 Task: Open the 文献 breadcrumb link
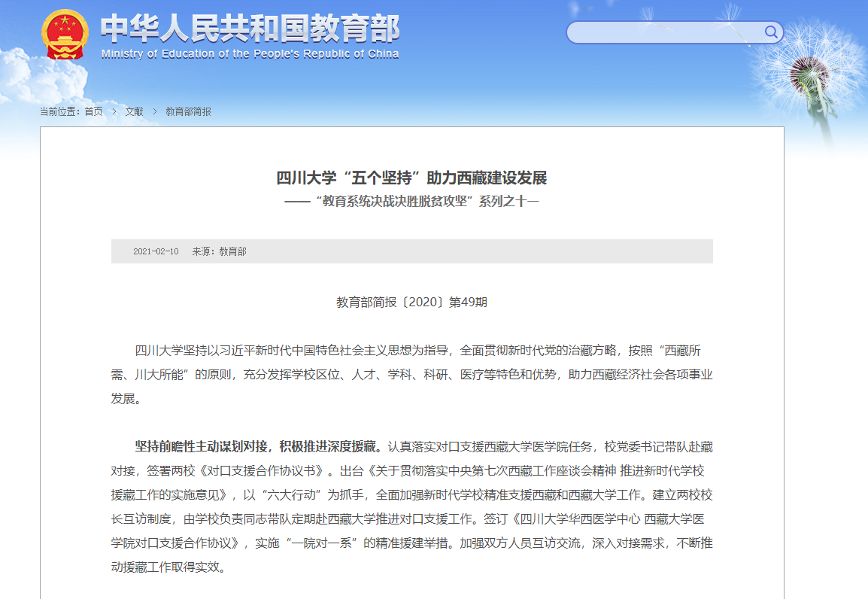pos(134,112)
